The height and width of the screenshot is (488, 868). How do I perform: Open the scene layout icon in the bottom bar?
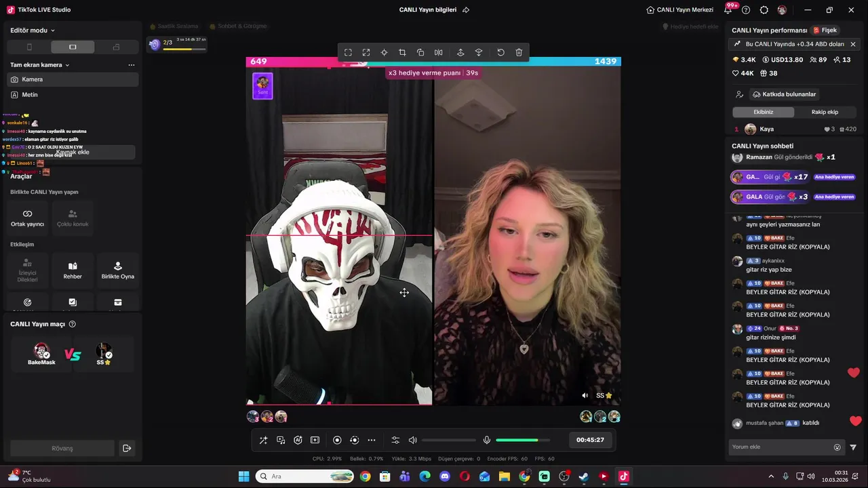coord(315,440)
